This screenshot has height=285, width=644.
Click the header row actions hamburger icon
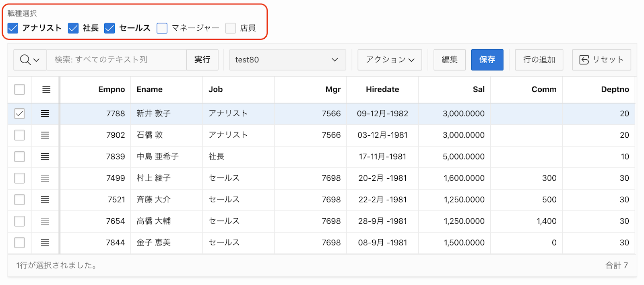point(46,89)
